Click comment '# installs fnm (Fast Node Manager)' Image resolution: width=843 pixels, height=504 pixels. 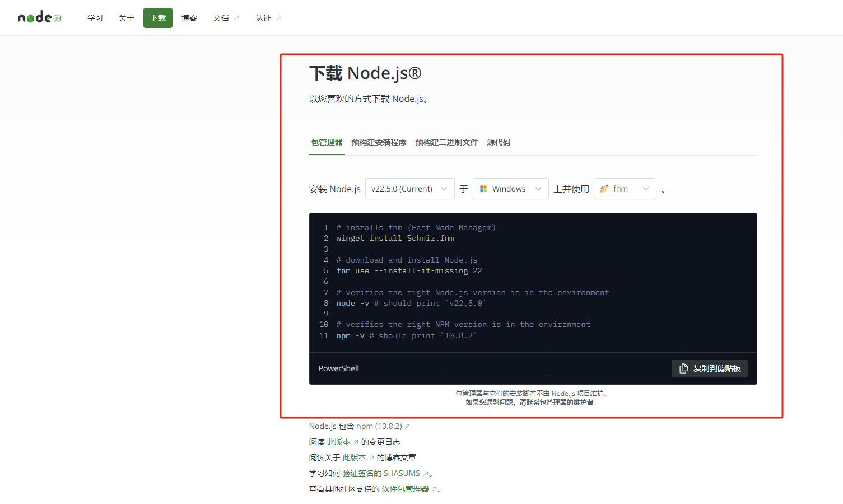(x=416, y=227)
